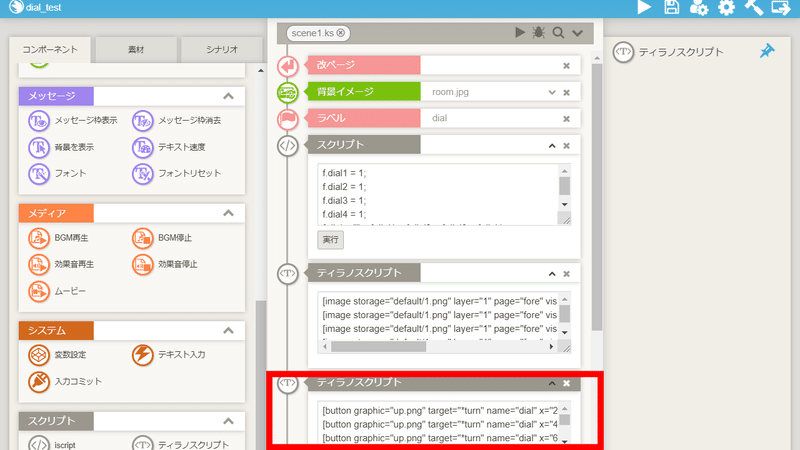Open game settings gear icon
This screenshot has width=800, height=450.
point(726,7)
